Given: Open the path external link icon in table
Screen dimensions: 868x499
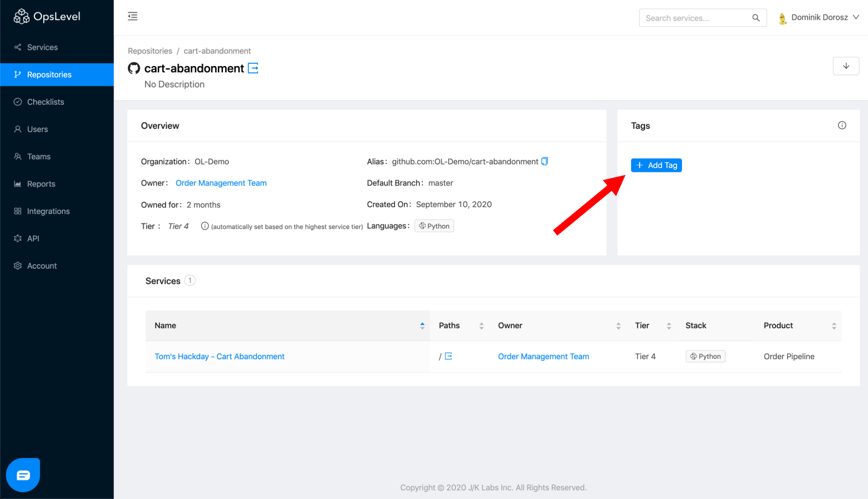Looking at the screenshot, I should [x=449, y=356].
